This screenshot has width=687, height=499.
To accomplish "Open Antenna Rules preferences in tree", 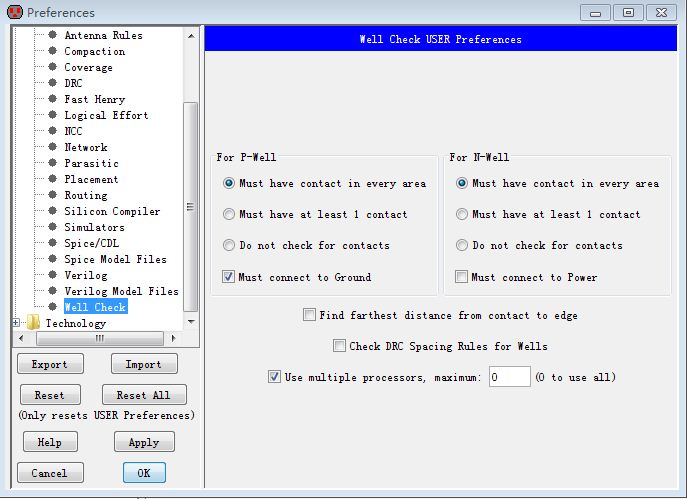I will (x=103, y=35).
